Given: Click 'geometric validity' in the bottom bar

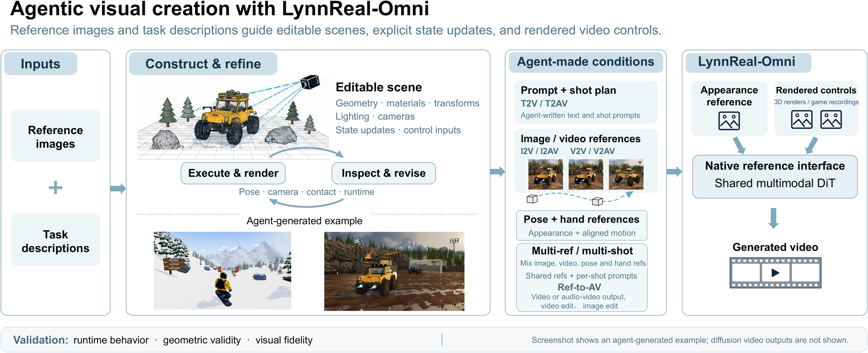Looking at the screenshot, I should click(202, 340).
